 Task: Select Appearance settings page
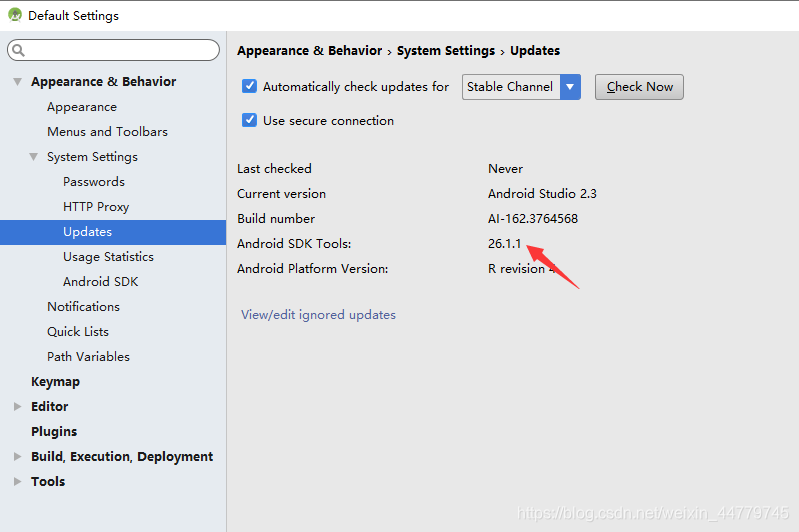click(82, 107)
